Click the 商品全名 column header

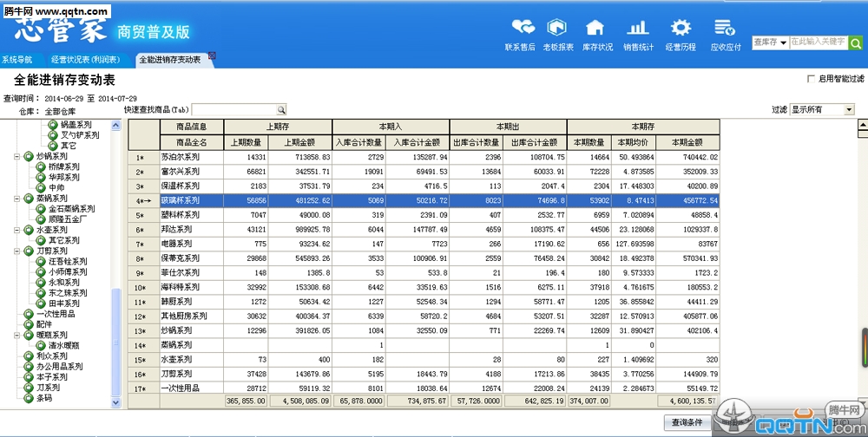[x=192, y=142]
